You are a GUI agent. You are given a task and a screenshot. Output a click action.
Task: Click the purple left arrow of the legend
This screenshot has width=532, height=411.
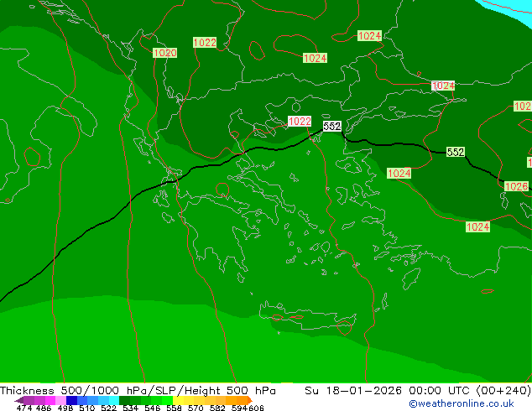coord(19,400)
